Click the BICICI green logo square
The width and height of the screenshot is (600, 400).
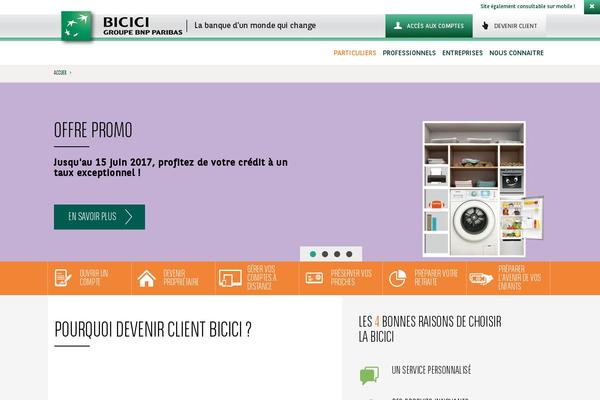(77, 26)
